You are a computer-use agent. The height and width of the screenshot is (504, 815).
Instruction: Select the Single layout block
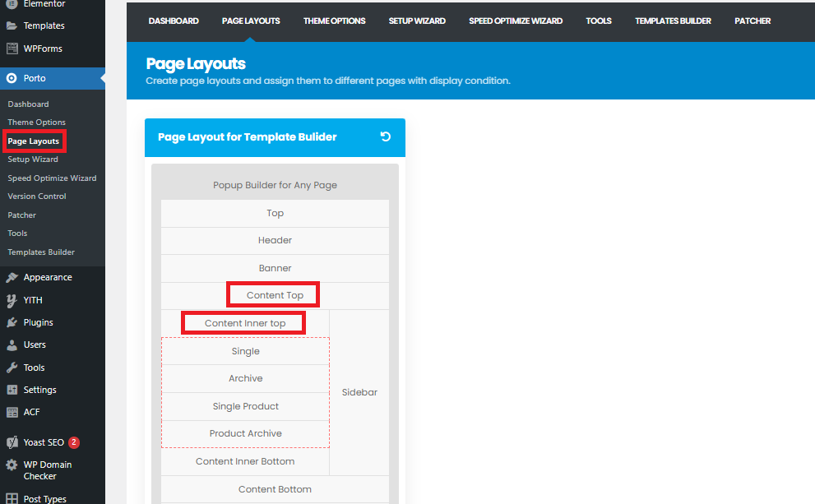click(x=245, y=351)
